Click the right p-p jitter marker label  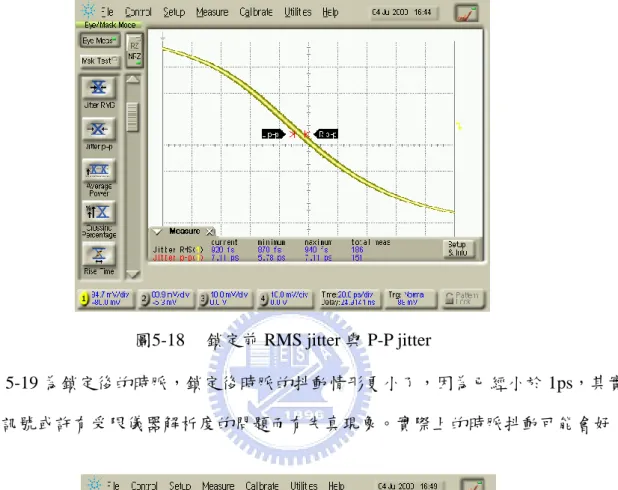[x=326, y=134]
